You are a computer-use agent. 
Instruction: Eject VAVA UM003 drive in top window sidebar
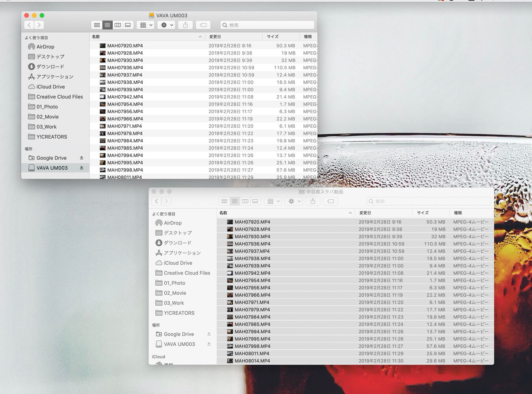point(82,168)
